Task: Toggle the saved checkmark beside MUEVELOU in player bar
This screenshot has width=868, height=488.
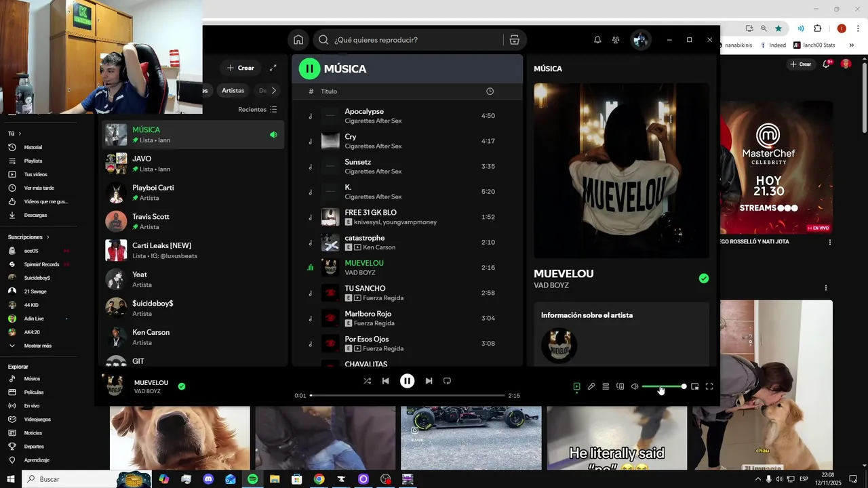Action: [x=182, y=386]
